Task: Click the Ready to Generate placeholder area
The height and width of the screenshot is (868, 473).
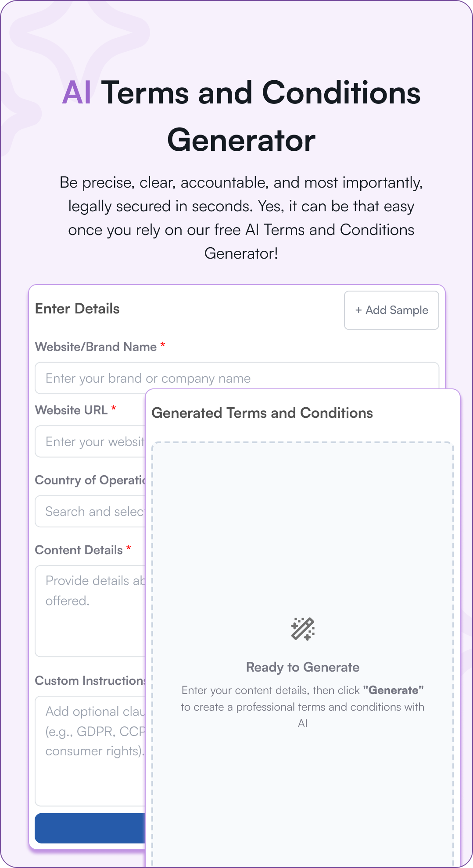Action: (x=303, y=666)
